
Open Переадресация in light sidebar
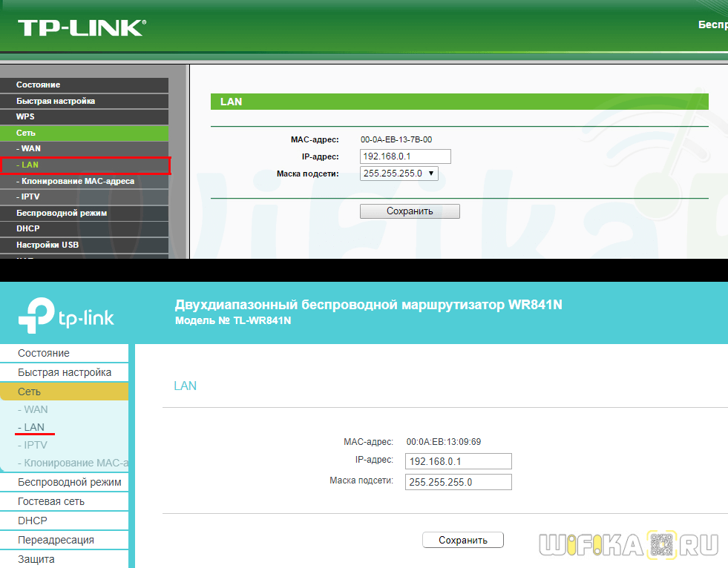(x=56, y=540)
